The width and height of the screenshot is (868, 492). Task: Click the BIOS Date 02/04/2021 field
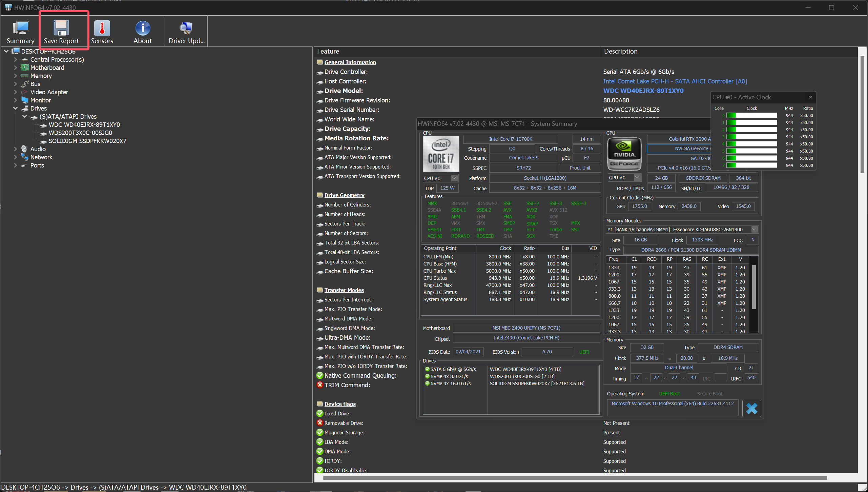point(468,352)
